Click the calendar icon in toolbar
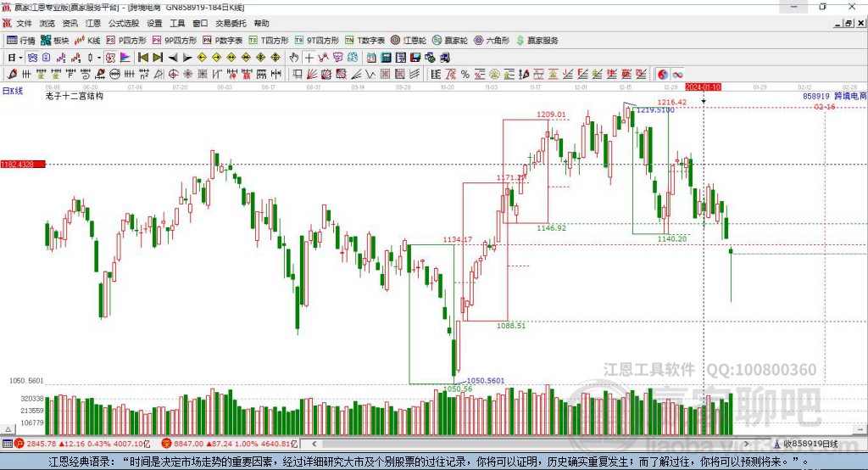868x470 pixels. pyautogui.click(x=371, y=58)
